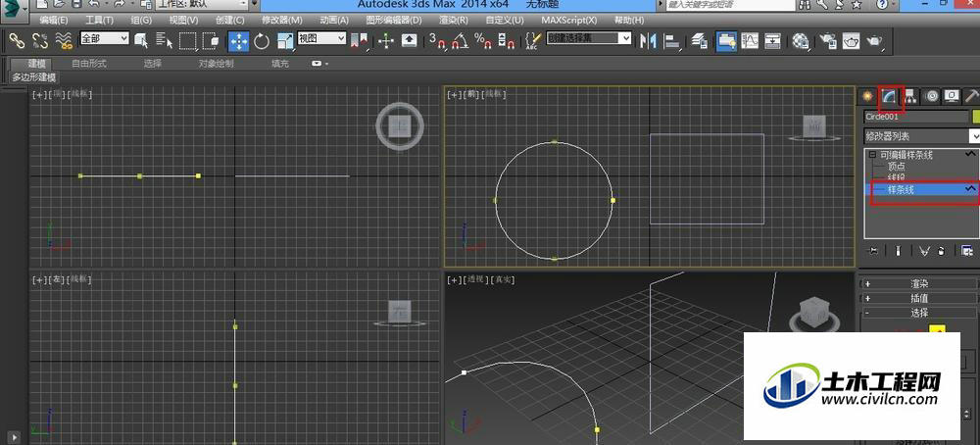Image resolution: width=980 pixels, height=445 pixels.
Task: Toggle Window/Crossing selection mode icon
Action: tap(210, 41)
